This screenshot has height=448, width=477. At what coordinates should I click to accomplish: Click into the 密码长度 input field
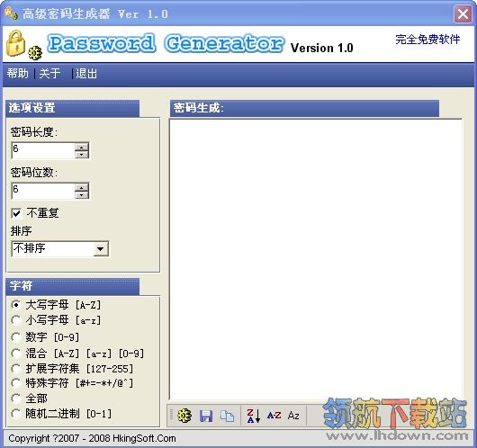tap(43, 150)
